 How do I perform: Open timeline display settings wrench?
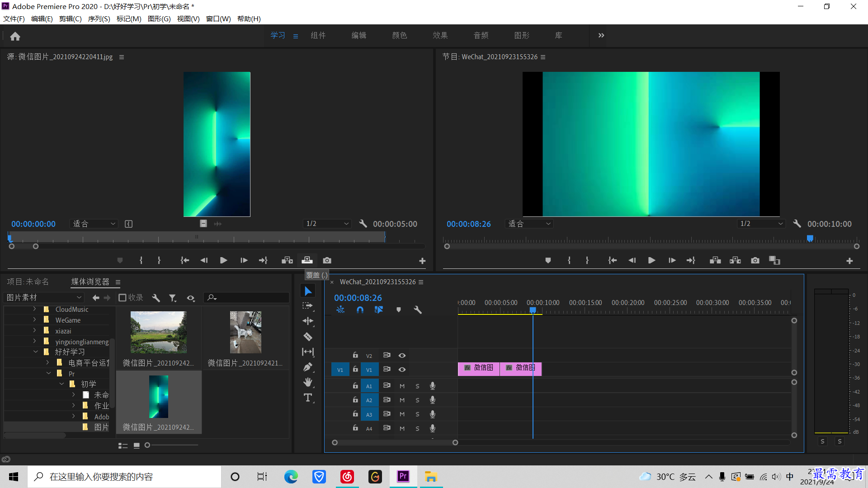(x=418, y=310)
